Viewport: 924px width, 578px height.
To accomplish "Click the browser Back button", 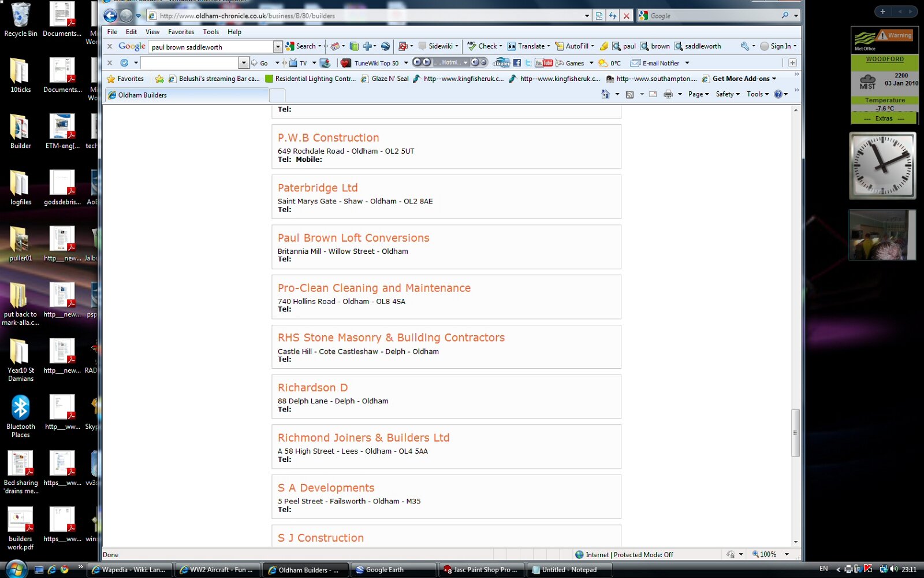I will click(x=110, y=16).
